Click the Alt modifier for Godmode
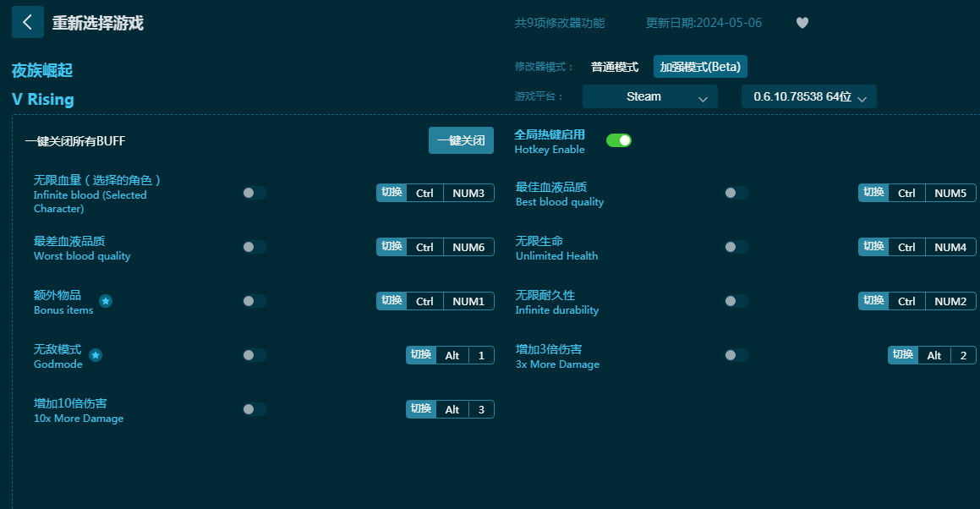Image resolution: width=980 pixels, height=509 pixels. pyautogui.click(x=452, y=355)
